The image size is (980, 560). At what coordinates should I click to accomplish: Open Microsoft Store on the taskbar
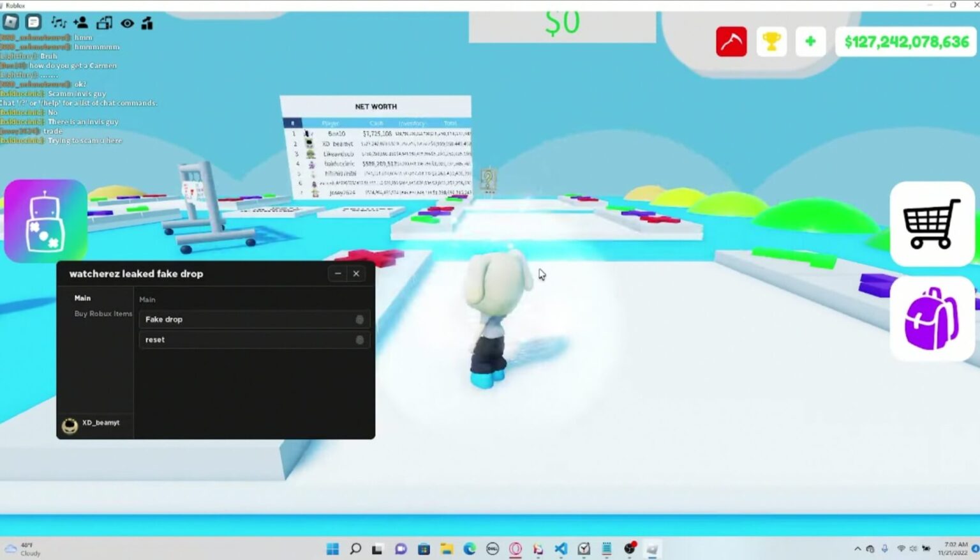click(x=424, y=549)
